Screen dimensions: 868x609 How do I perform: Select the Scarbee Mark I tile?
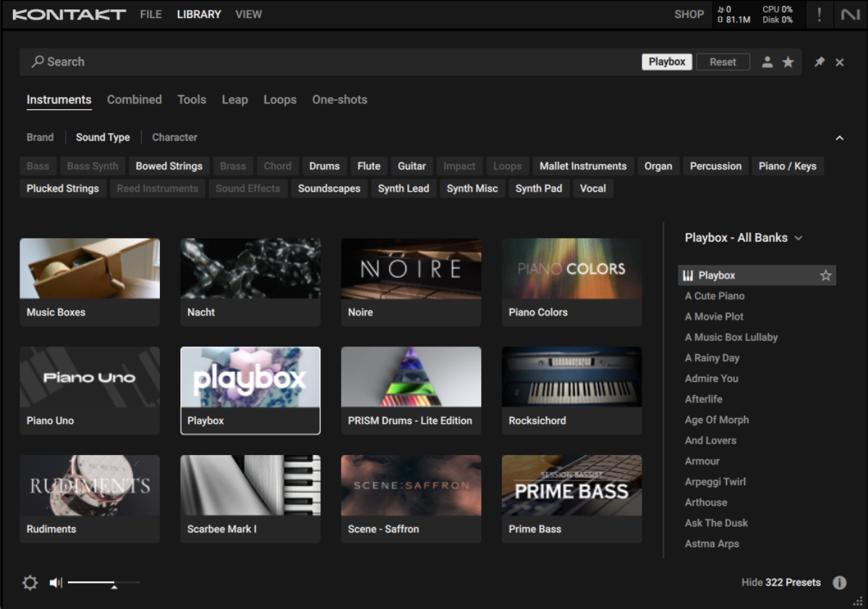(x=250, y=499)
